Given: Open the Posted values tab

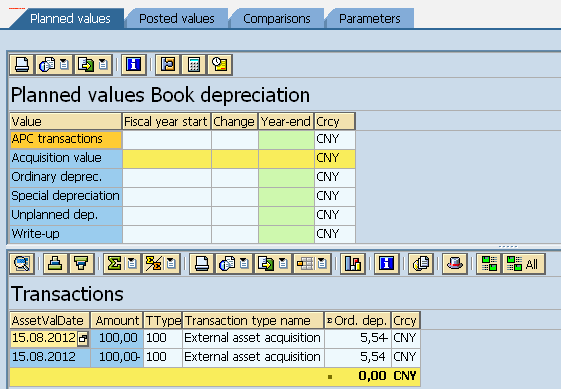Looking at the screenshot, I should (177, 19).
